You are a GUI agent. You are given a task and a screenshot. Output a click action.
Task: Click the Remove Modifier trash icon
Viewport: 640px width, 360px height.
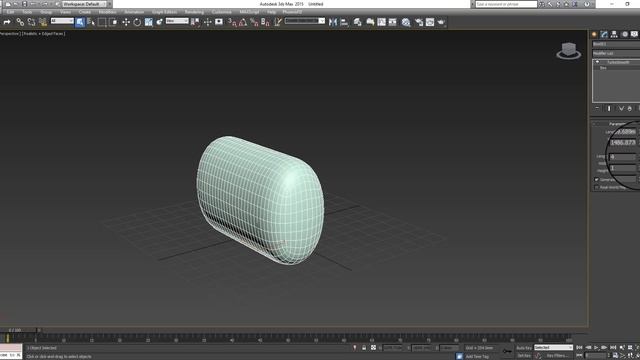(629, 109)
